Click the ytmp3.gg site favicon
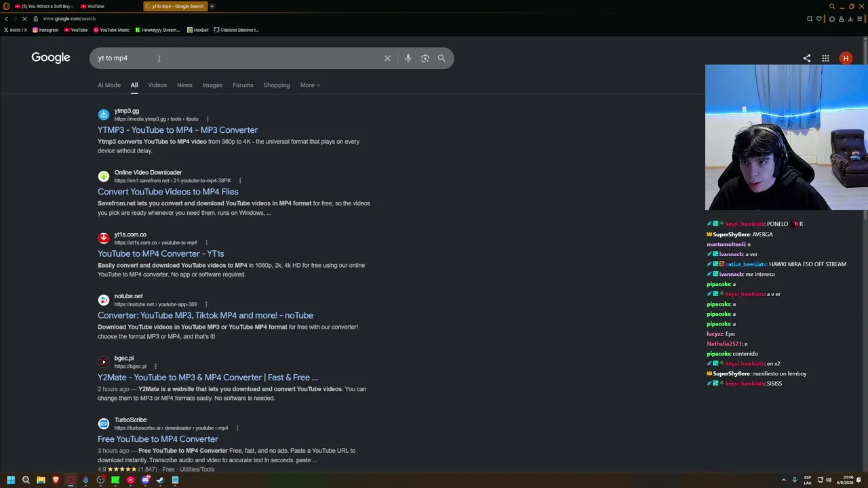This screenshot has width=868, height=488. pyautogui.click(x=103, y=115)
